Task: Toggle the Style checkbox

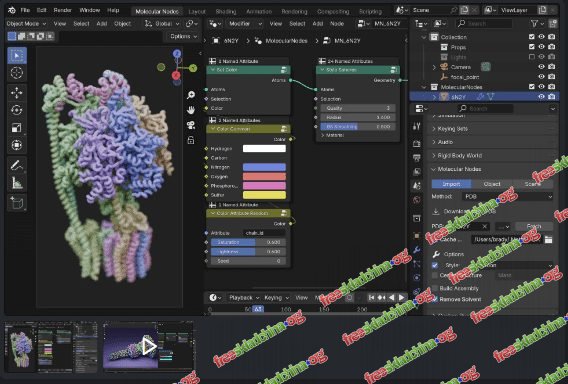Action: pos(435,265)
